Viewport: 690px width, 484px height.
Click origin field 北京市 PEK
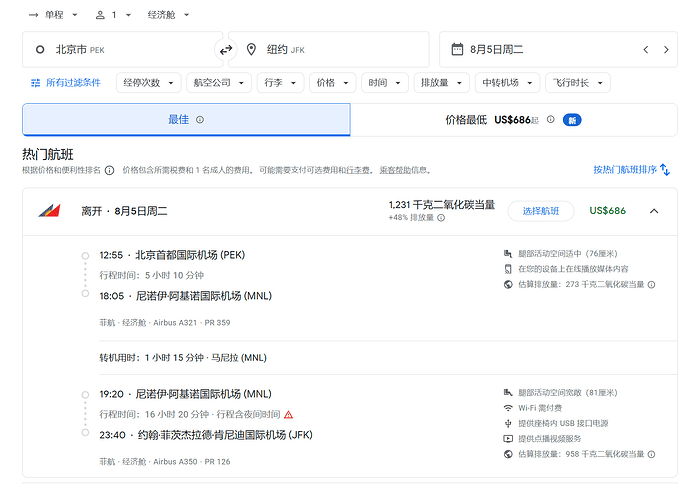coord(123,50)
